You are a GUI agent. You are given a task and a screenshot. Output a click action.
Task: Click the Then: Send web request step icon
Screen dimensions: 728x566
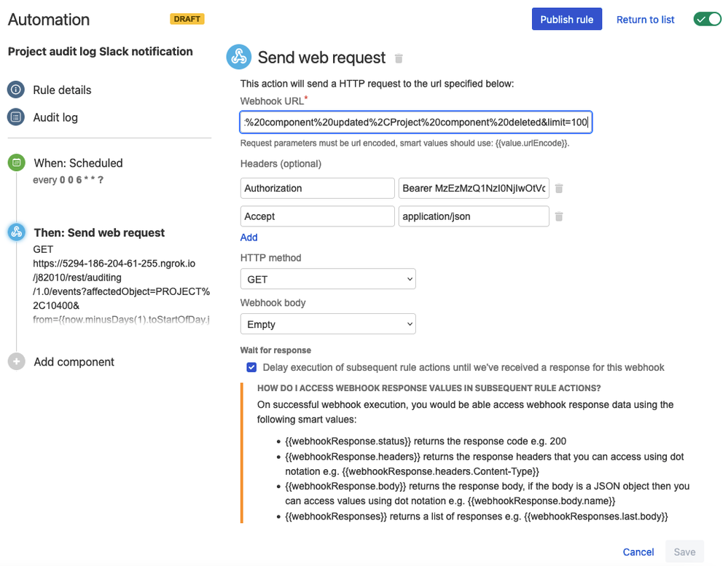point(16,232)
